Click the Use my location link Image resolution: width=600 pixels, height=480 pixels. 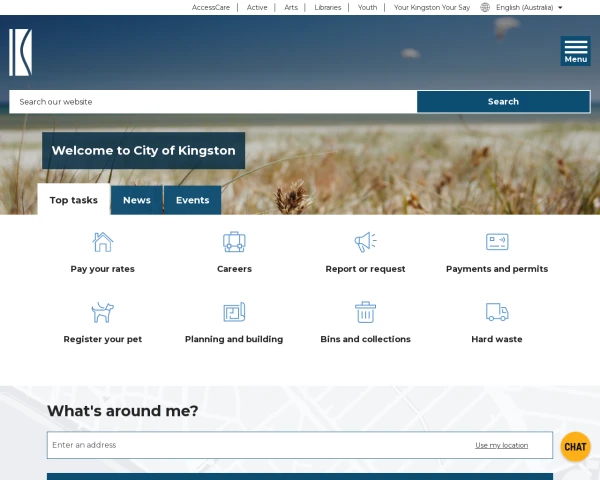point(501,445)
